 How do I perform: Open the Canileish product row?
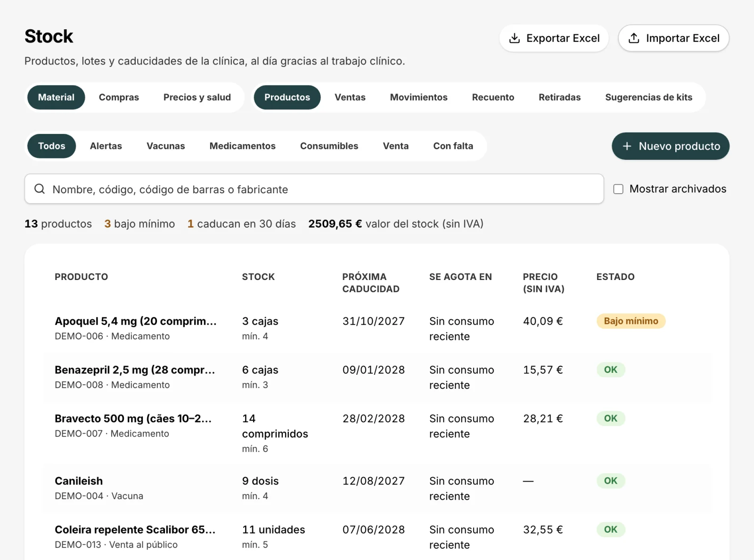coord(377,488)
